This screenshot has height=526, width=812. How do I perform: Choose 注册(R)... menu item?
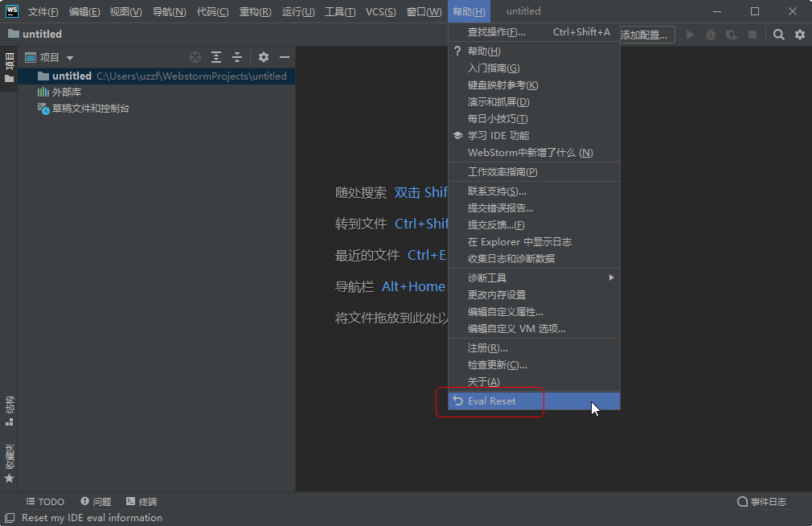pyautogui.click(x=534, y=348)
